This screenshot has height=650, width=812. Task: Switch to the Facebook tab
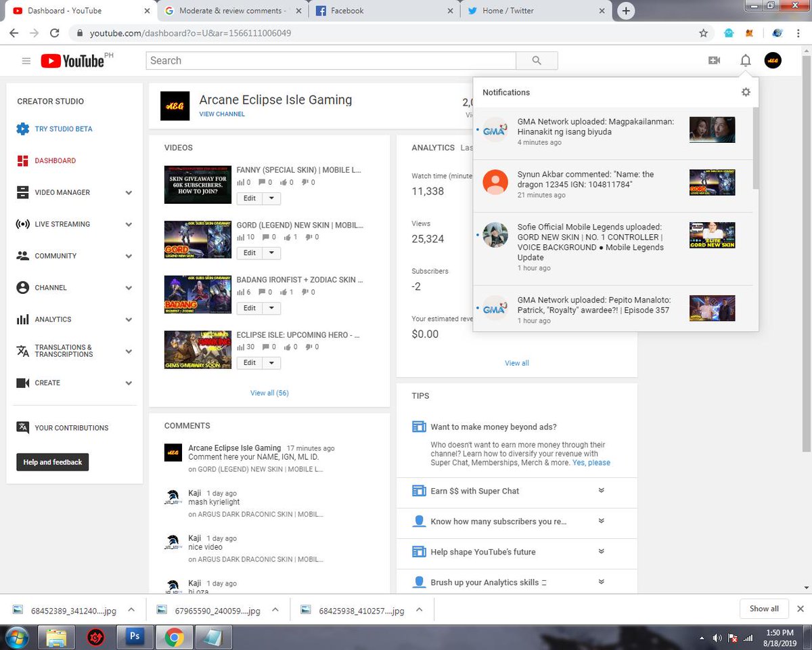pos(384,11)
